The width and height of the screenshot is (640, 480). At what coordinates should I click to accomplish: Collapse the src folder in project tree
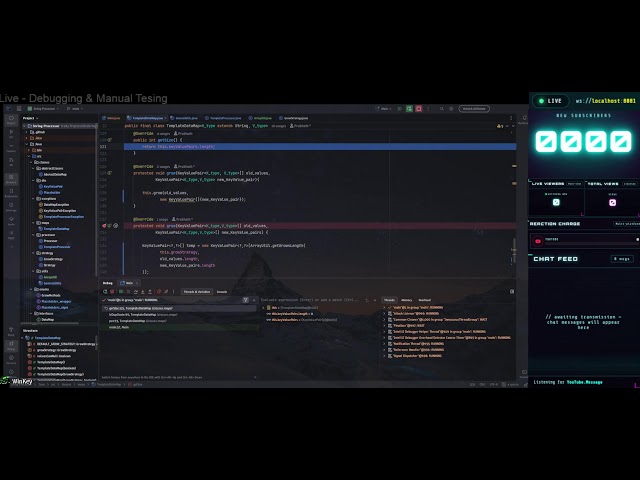tap(29, 156)
